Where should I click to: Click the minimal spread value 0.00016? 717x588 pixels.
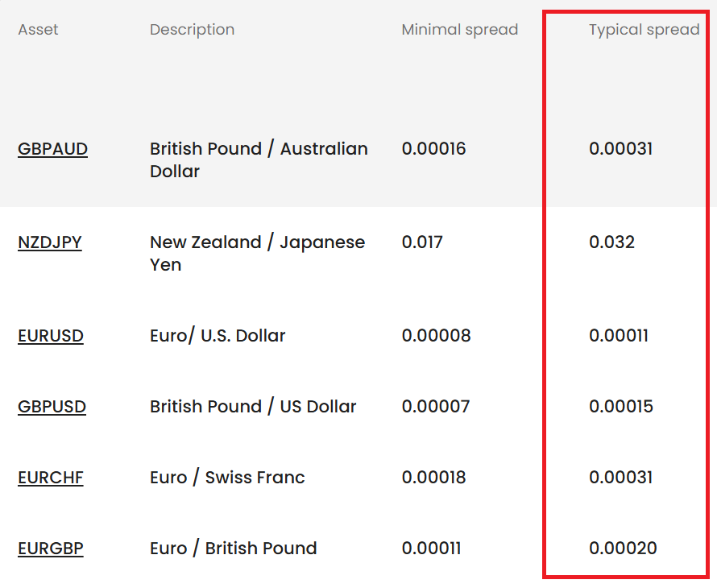(433, 149)
